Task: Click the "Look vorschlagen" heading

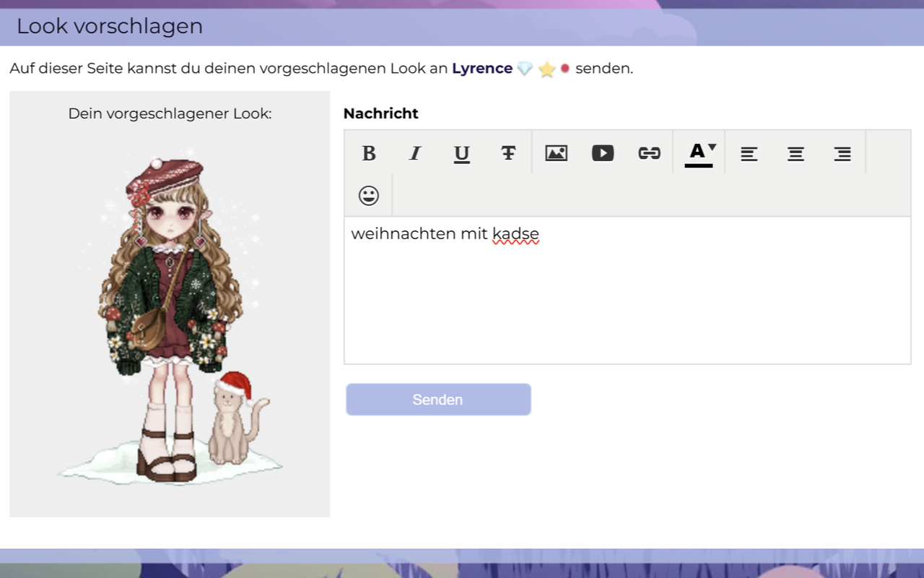Action: tap(110, 26)
